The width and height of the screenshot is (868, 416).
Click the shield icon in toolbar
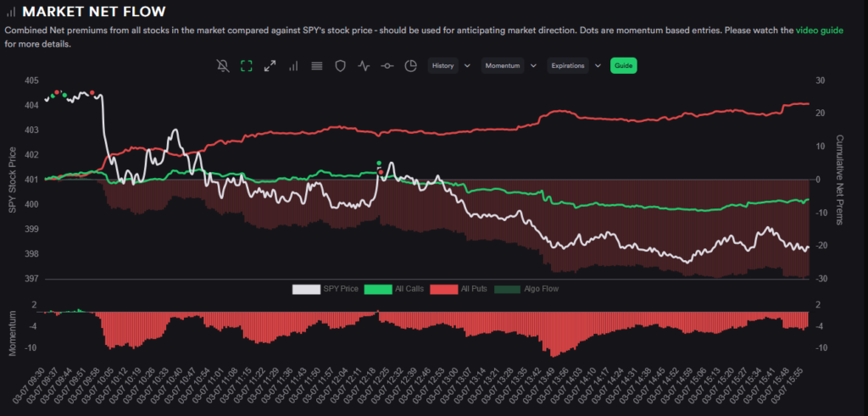[x=341, y=66]
